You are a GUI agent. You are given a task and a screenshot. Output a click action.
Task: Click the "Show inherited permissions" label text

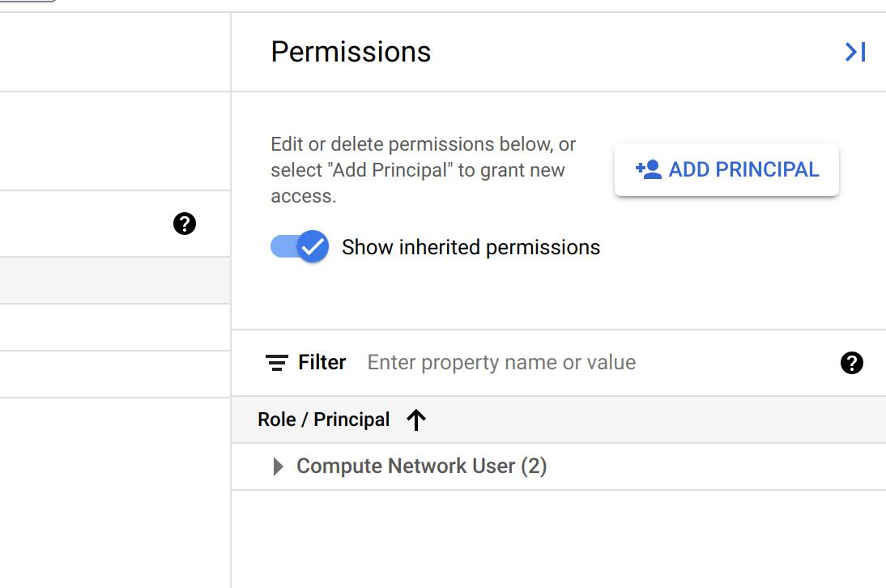(x=471, y=247)
